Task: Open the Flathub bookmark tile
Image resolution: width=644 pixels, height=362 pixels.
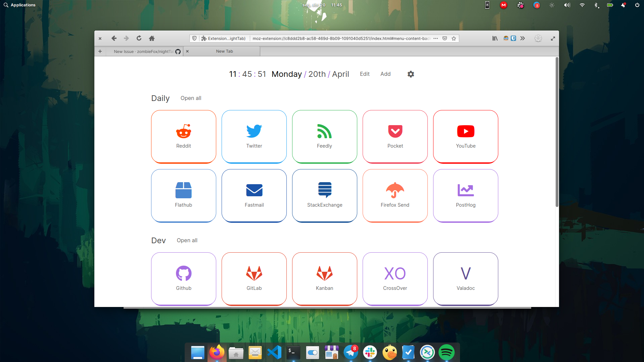Action: point(184,196)
